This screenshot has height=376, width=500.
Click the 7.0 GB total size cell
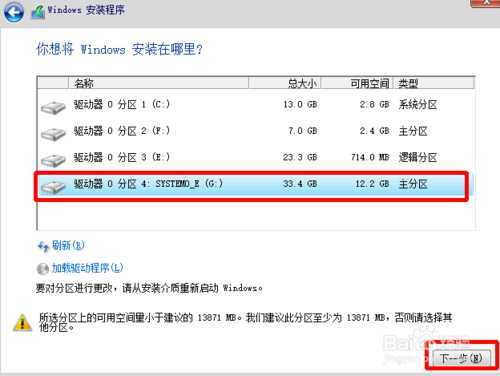[303, 131]
